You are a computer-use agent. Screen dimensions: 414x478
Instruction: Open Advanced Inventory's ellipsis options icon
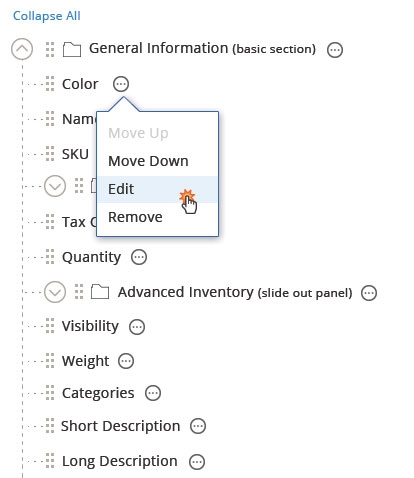click(369, 293)
